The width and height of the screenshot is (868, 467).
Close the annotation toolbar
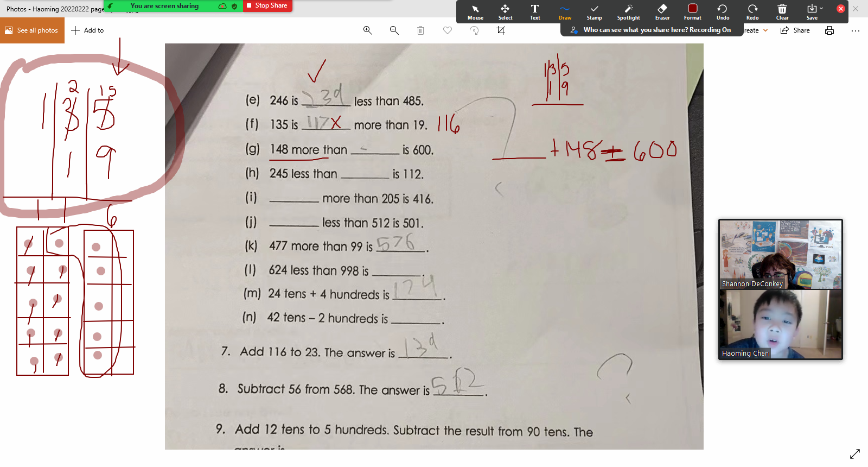coord(841,9)
